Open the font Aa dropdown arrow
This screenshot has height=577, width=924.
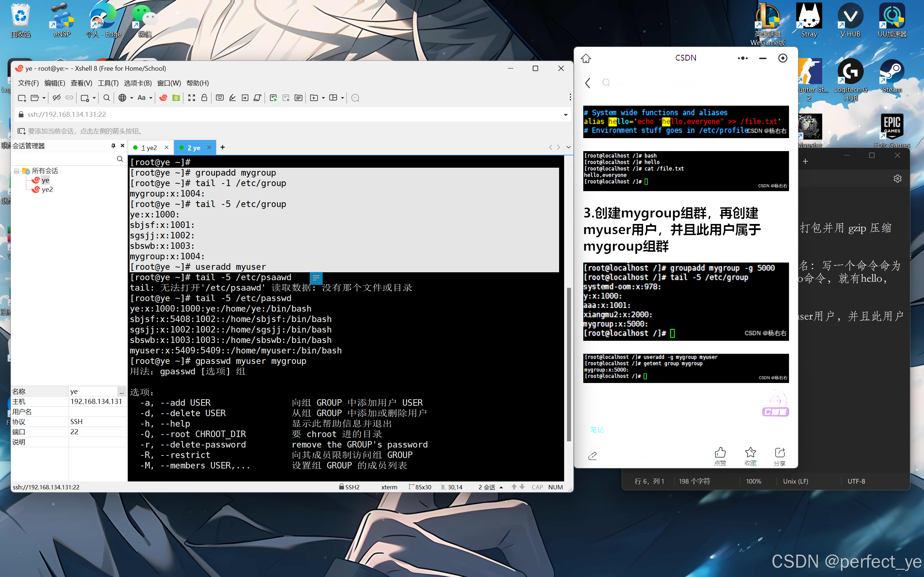pyautogui.click(x=151, y=98)
